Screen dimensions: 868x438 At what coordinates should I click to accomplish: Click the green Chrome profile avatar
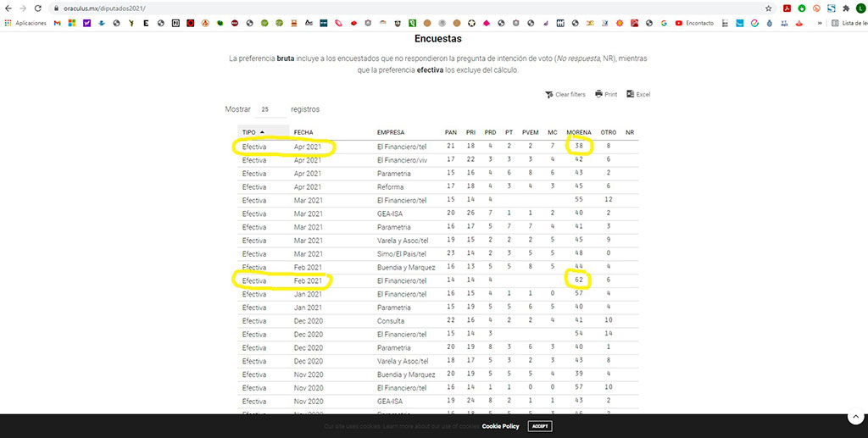(860, 8)
